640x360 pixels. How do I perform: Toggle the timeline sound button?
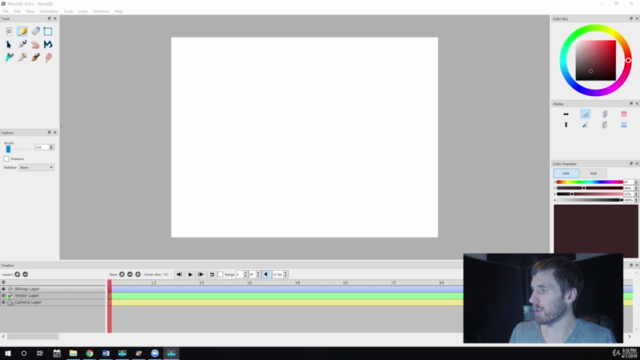point(266,275)
